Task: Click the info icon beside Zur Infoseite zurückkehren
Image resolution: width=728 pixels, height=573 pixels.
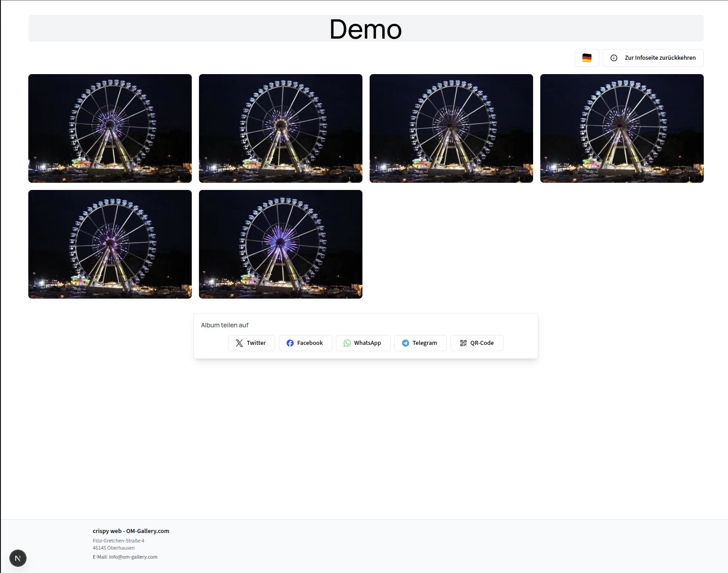Action: tap(614, 58)
